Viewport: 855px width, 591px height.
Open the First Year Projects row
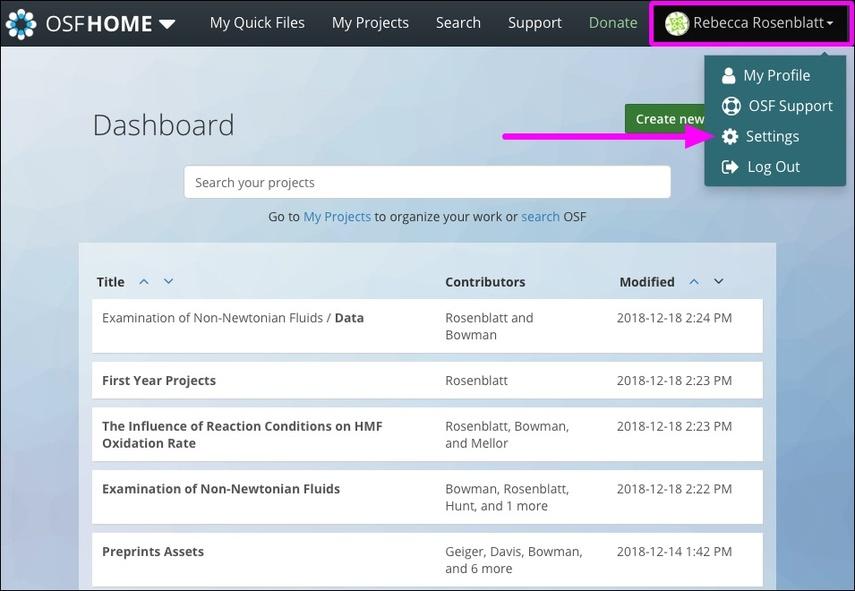point(428,380)
